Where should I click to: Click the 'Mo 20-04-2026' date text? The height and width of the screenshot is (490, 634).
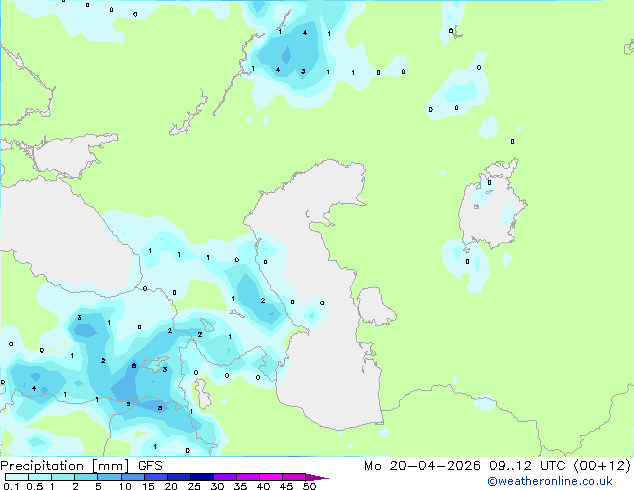pyautogui.click(x=423, y=466)
